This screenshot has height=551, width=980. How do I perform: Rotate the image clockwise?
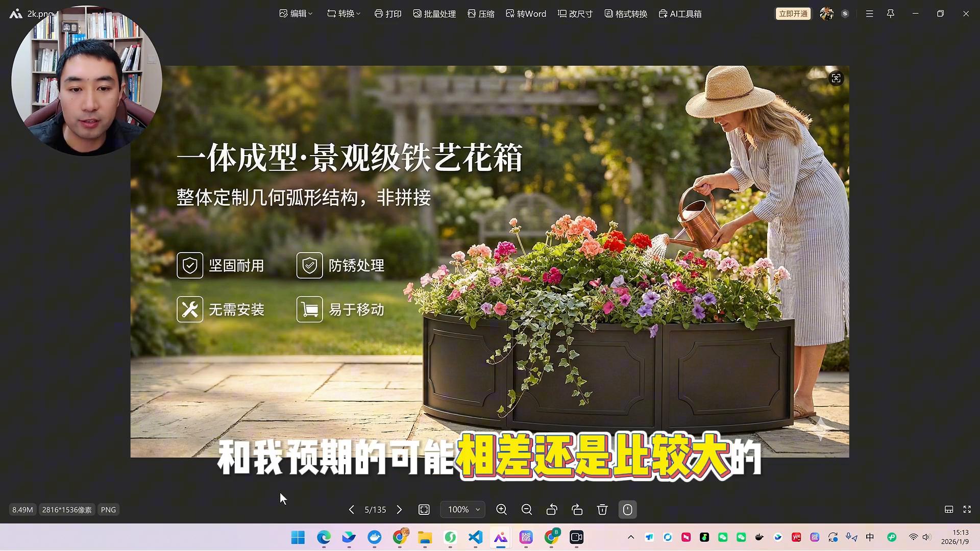[577, 510]
